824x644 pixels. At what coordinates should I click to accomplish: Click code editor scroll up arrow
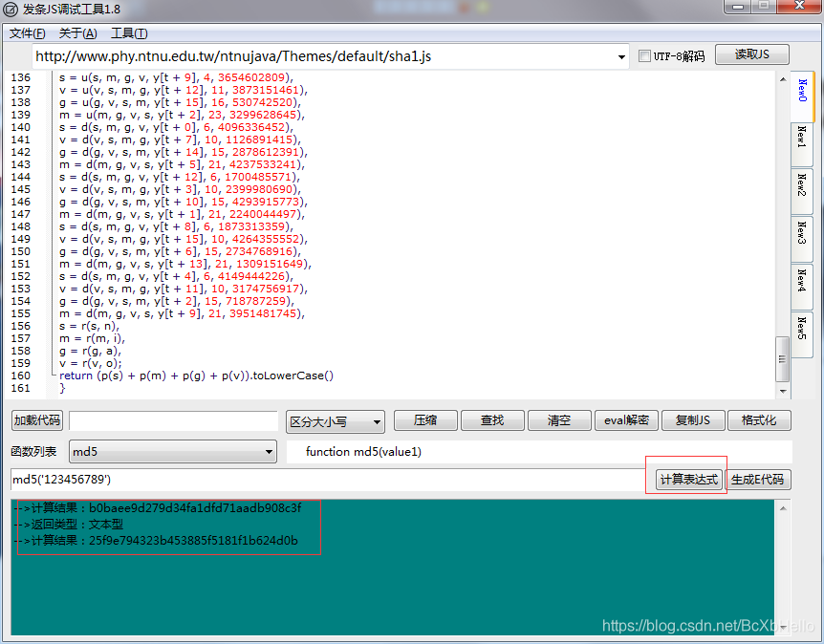click(x=783, y=79)
